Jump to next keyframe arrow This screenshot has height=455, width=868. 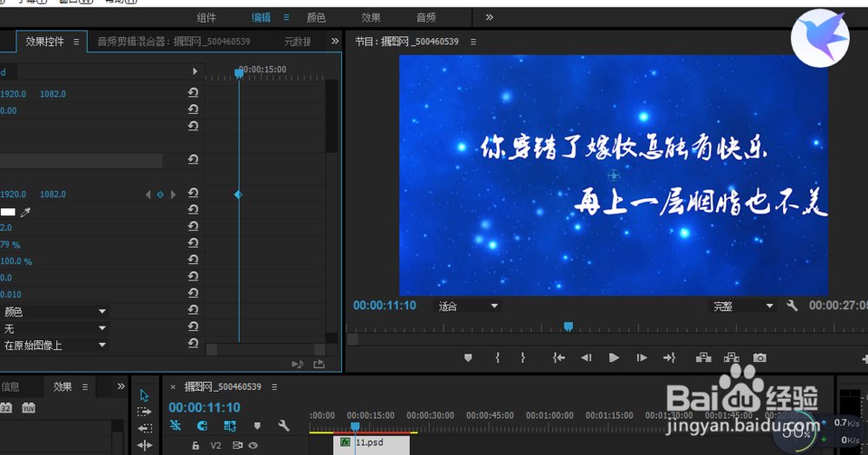tap(174, 195)
